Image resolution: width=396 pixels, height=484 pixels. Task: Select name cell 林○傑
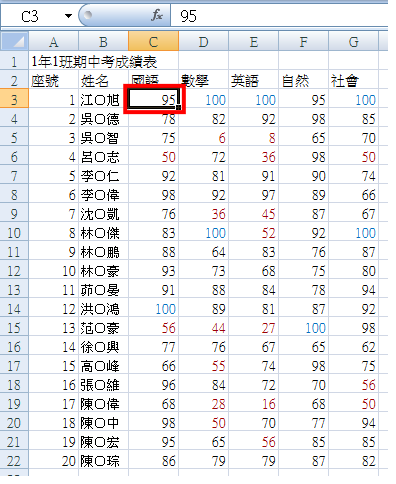point(104,233)
